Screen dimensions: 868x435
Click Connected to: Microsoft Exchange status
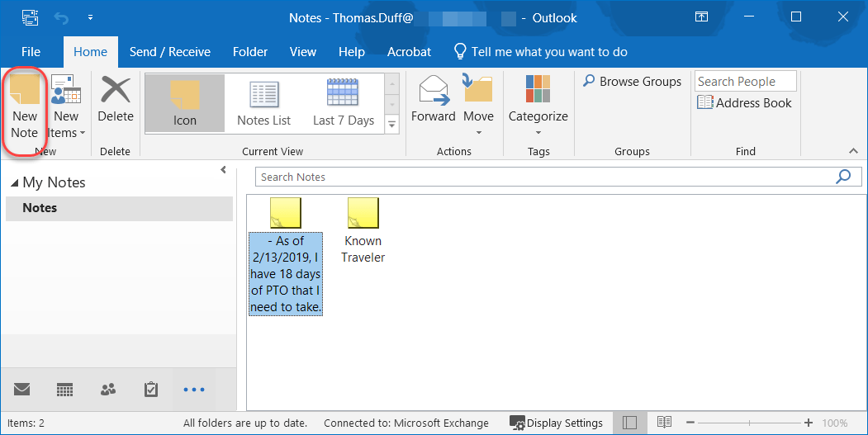[406, 423]
